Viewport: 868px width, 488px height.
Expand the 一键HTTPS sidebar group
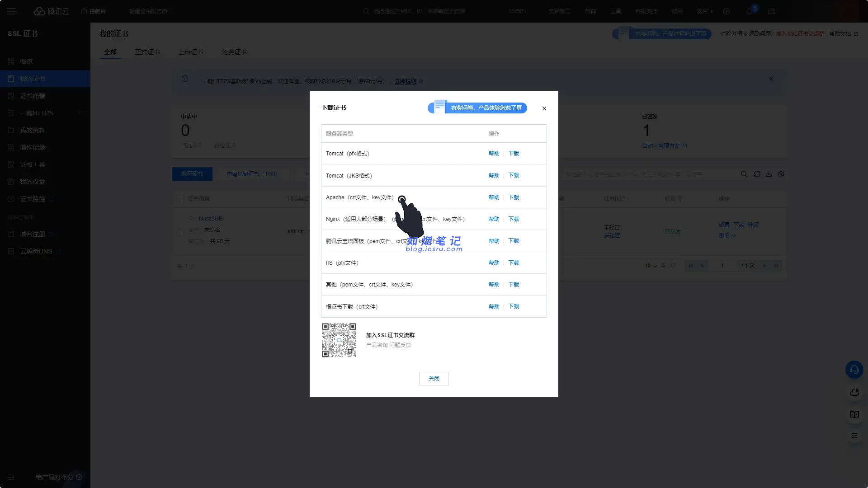(x=45, y=113)
